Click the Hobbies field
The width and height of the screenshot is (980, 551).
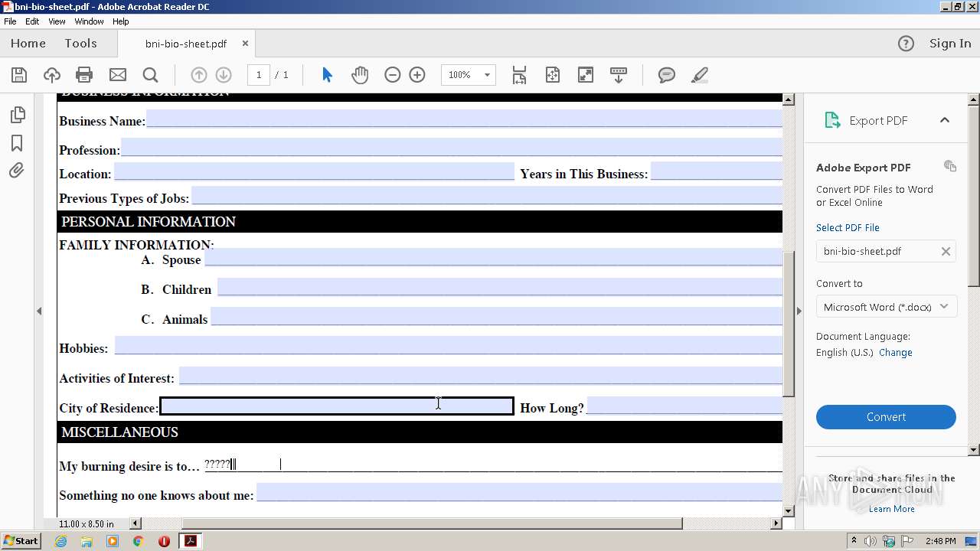tap(449, 346)
